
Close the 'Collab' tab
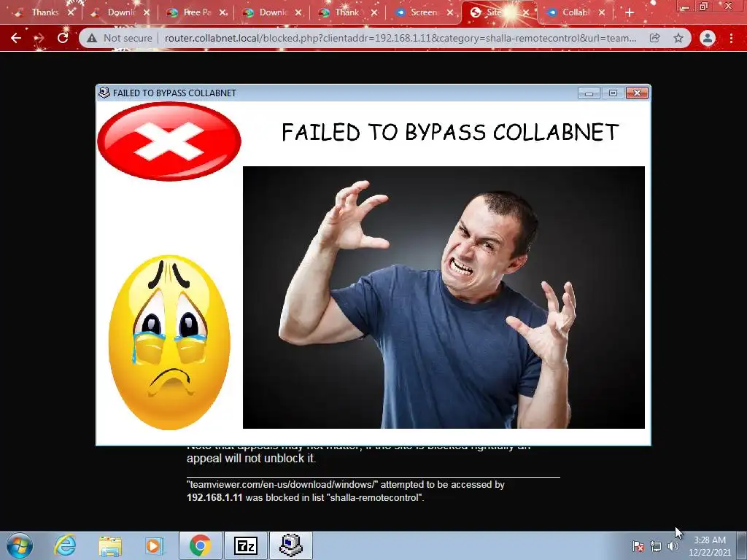602,13
